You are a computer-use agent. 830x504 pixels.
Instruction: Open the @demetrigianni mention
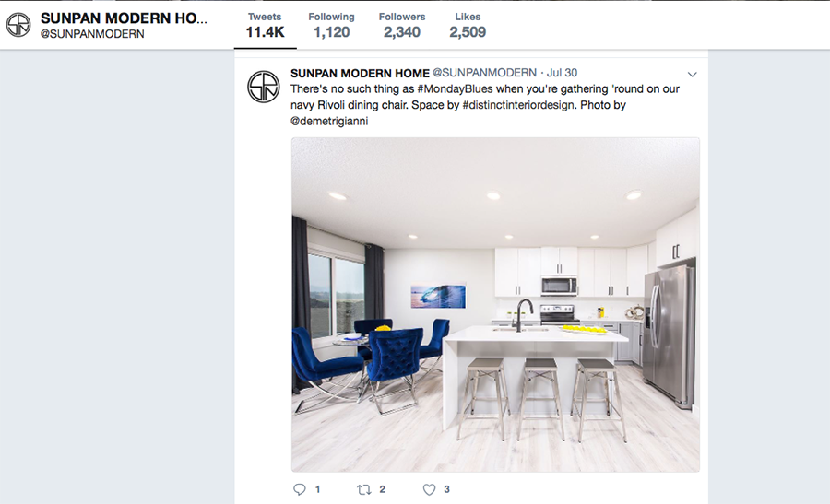[x=329, y=121]
